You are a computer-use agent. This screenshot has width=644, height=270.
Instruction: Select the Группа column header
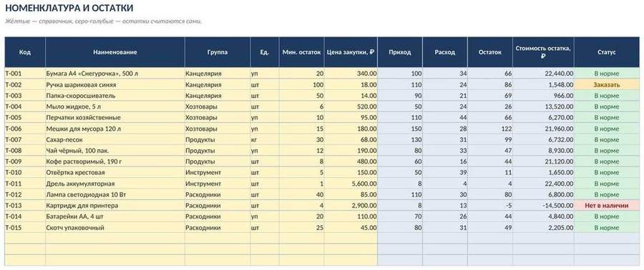[218, 52]
